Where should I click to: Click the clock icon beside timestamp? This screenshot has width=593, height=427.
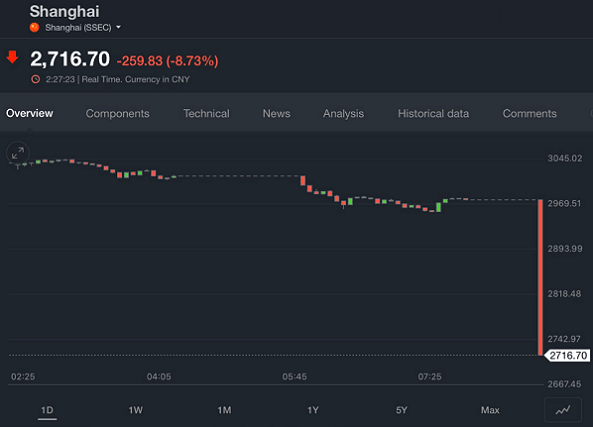(36, 79)
